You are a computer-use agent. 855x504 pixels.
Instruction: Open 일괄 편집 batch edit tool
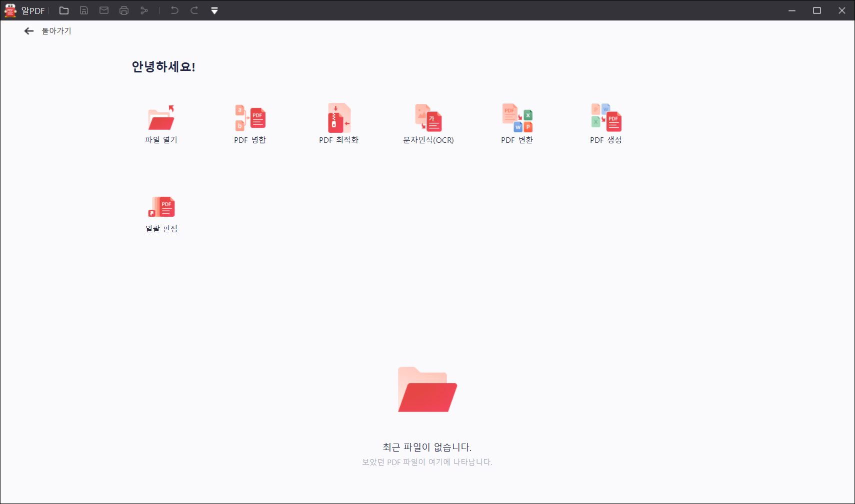(161, 207)
